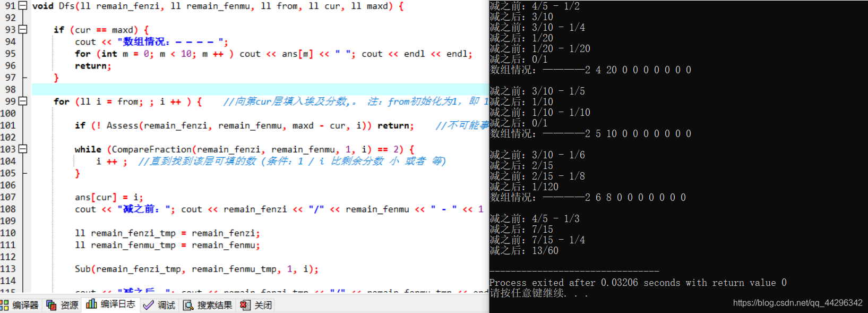Image resolution: width=868 pixels, height=313 pixels.
Task: Click line number 107 in the gutter
Action: [x=8, y=197]
